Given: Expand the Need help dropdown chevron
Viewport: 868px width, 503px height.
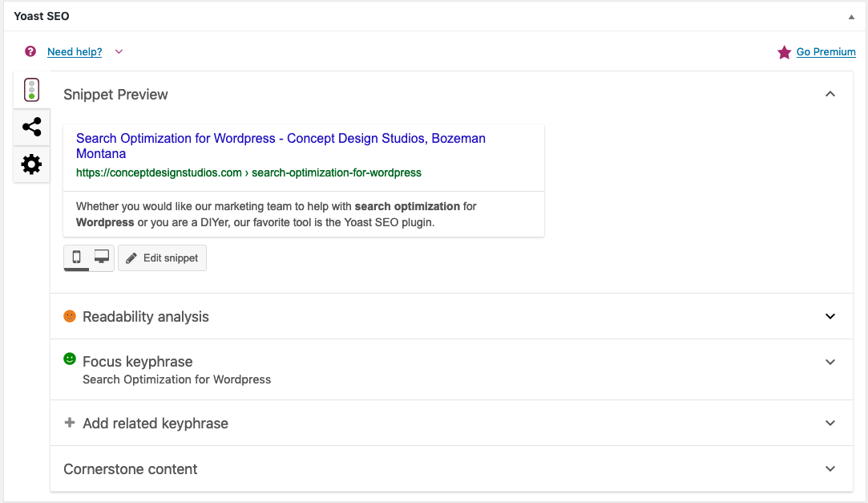Looking at the screenshot, I should 119,51.
